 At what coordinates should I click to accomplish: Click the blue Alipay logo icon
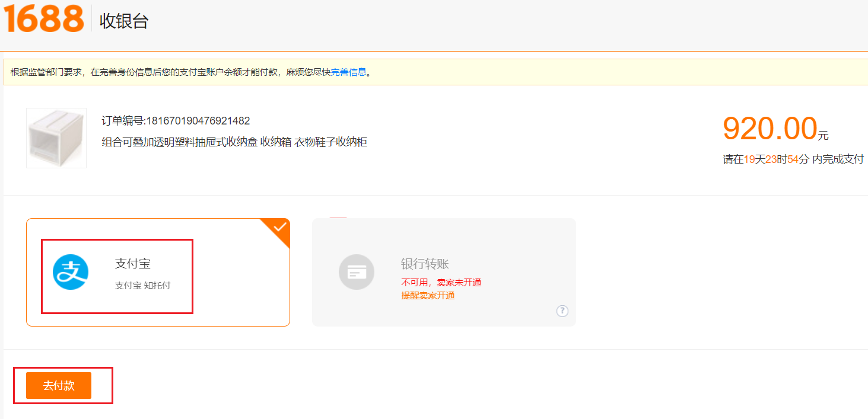[71, 272]
